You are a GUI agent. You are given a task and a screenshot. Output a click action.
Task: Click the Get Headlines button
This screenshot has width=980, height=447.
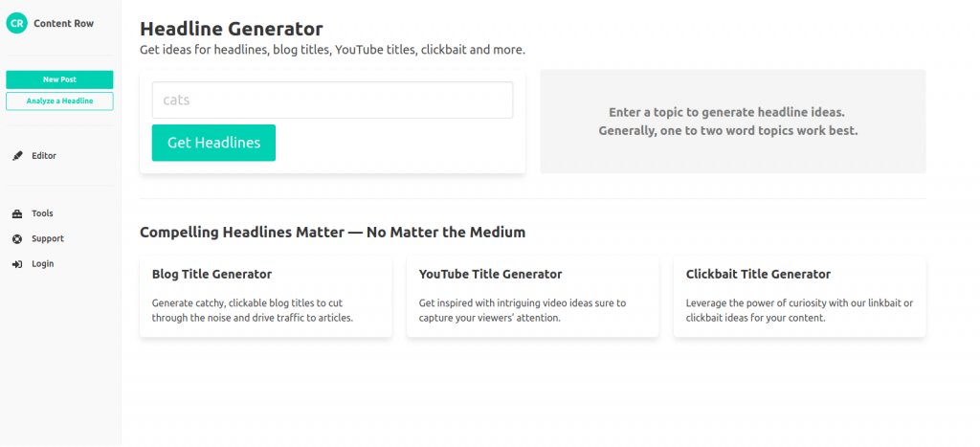213,143
